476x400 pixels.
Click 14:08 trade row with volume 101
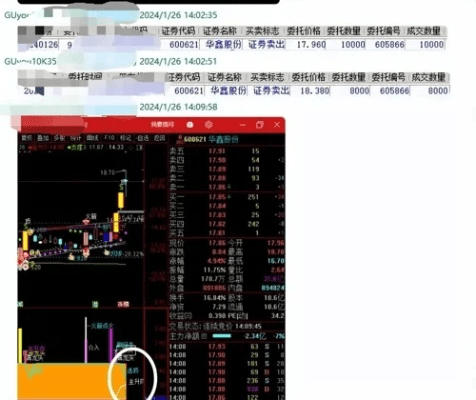click(227, 364)
